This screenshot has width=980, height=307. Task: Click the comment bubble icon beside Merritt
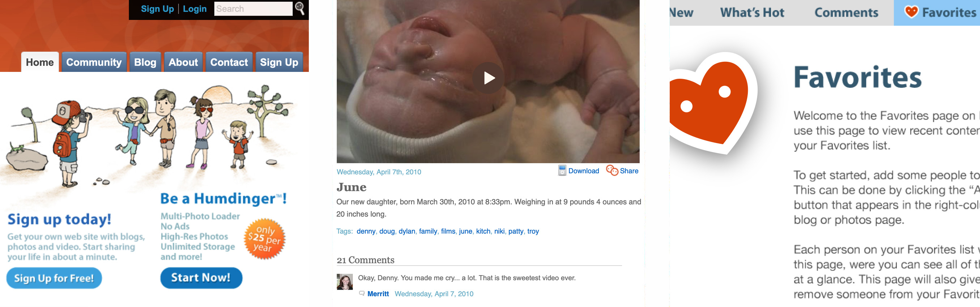[362, 293]
